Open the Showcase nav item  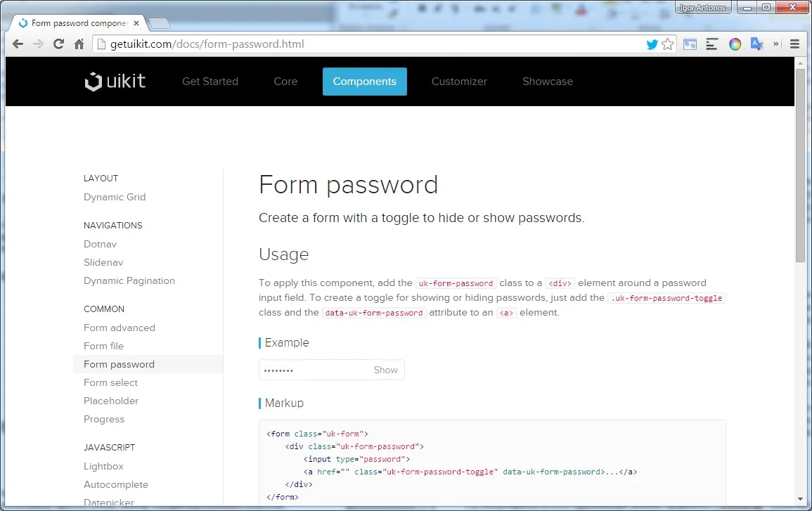[x=548, y=82]
